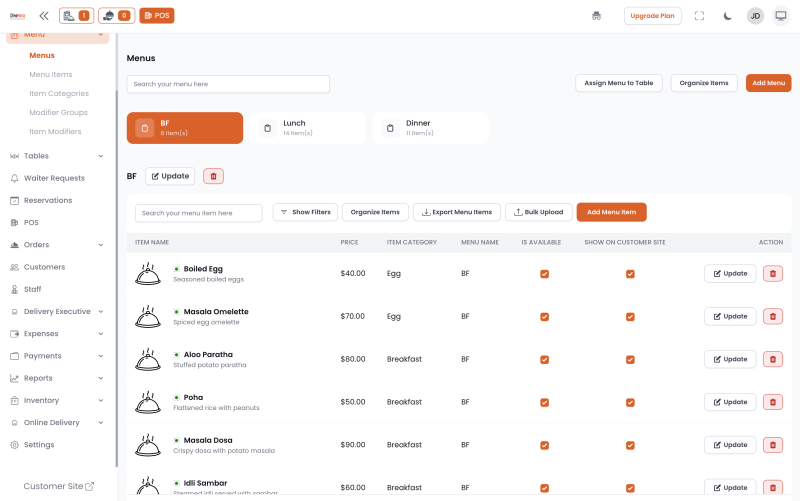
Task: Click the Bulk Upload button
Action: click(538, 212)
